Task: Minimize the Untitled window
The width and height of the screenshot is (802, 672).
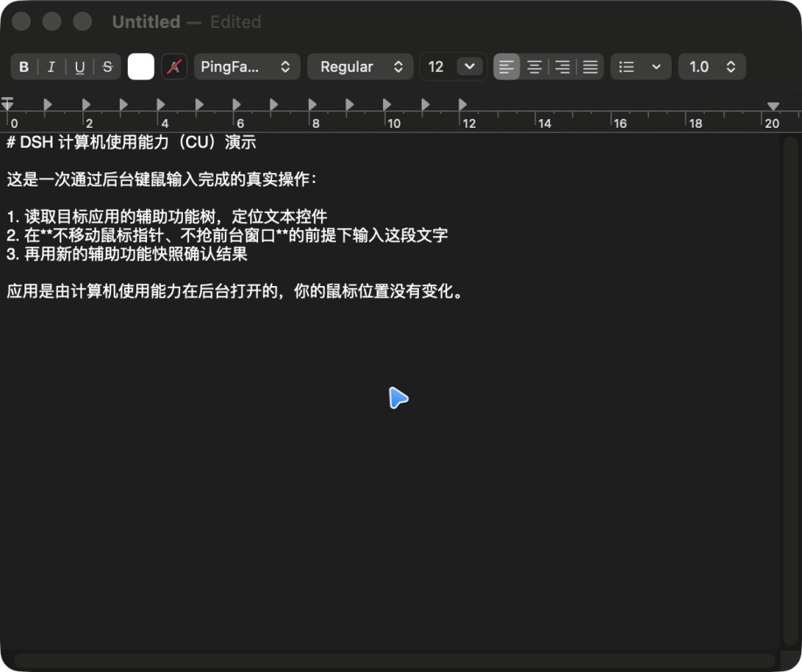Action: coord(52,22)
